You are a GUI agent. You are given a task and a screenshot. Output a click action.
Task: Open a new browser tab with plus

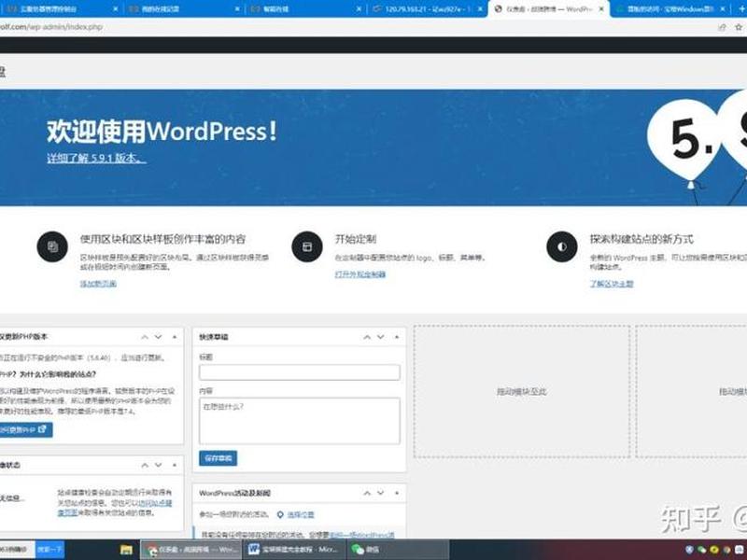coord(741,8)
